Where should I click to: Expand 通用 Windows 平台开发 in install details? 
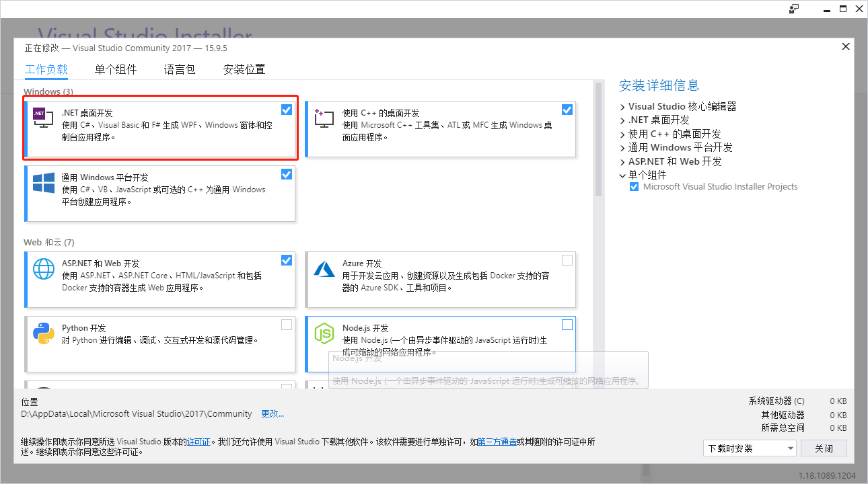tap(622, 148)
